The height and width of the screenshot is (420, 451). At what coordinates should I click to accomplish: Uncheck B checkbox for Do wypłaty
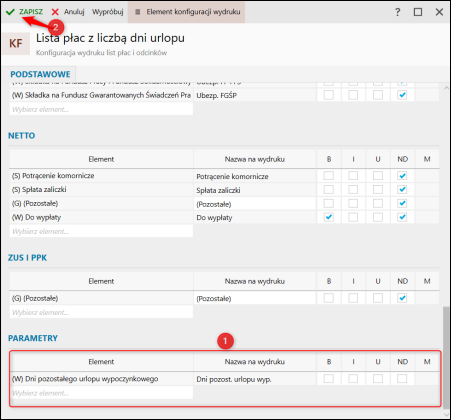(x=329, y=217)
